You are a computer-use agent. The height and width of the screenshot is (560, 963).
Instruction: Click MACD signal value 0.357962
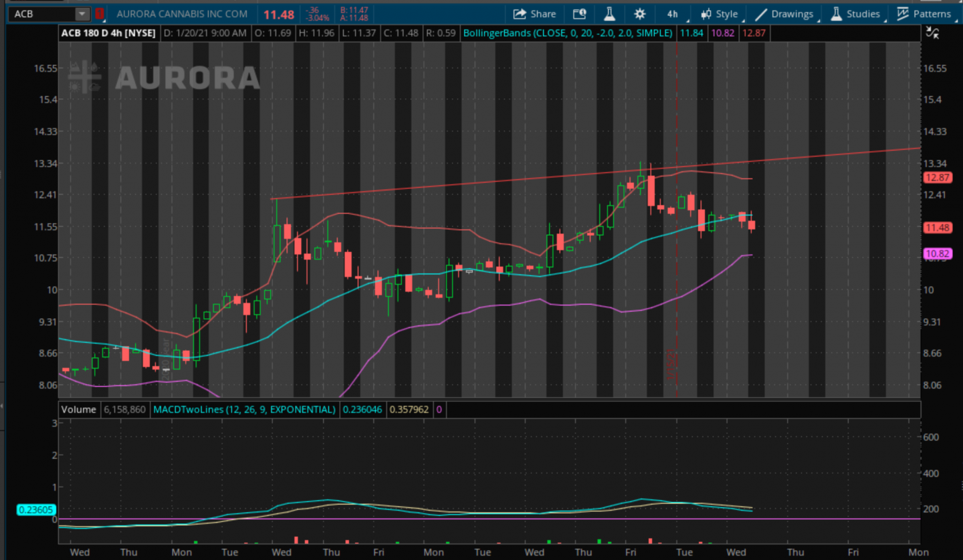410,409
